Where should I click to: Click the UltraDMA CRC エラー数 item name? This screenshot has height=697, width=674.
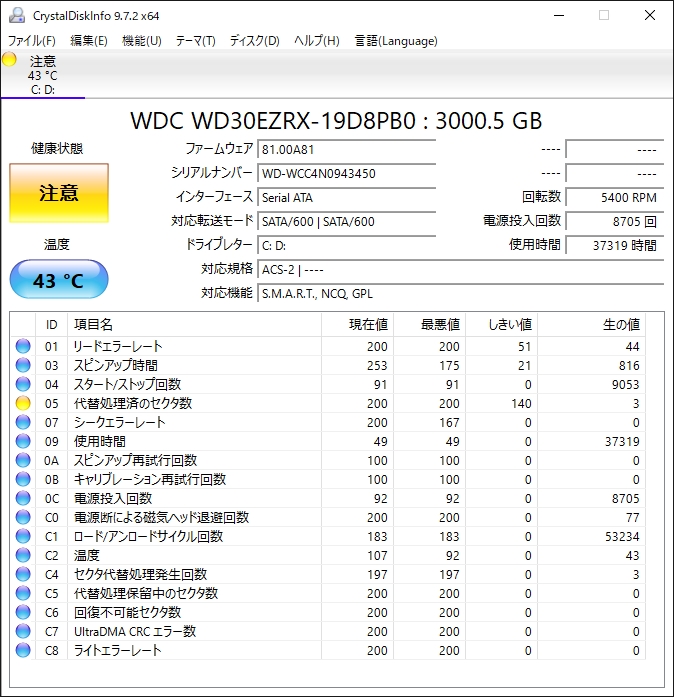(135, 632)
